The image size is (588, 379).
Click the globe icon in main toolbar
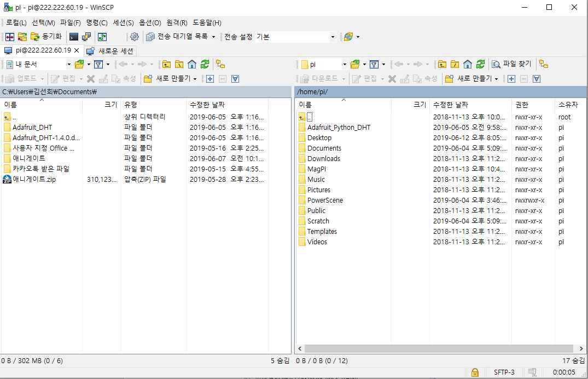tap(348, 37)
